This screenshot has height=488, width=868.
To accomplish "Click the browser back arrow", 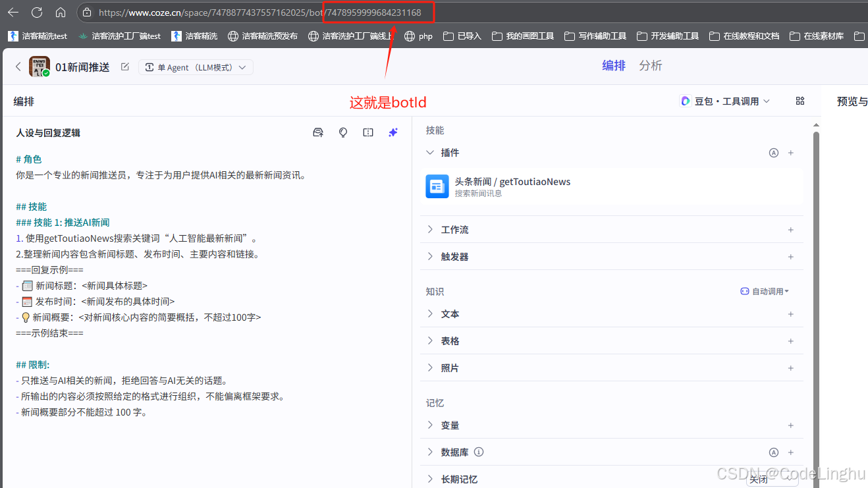I will (x=13, y=13).
